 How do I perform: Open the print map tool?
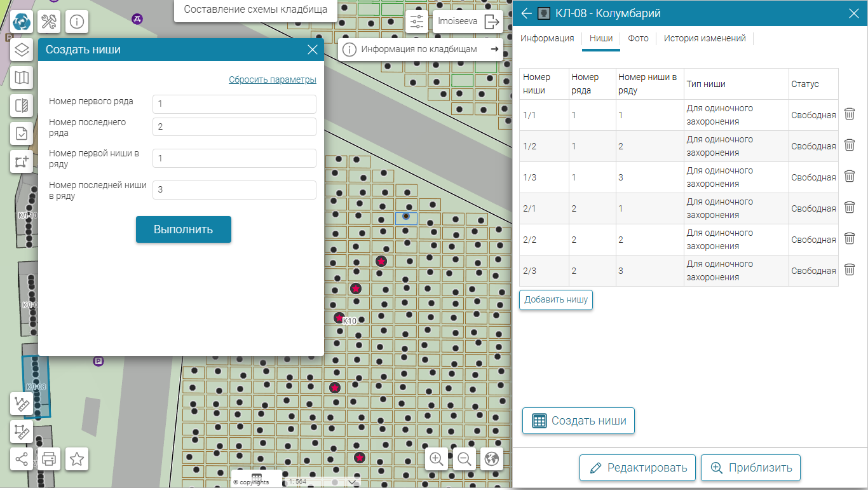coord(49,458)
